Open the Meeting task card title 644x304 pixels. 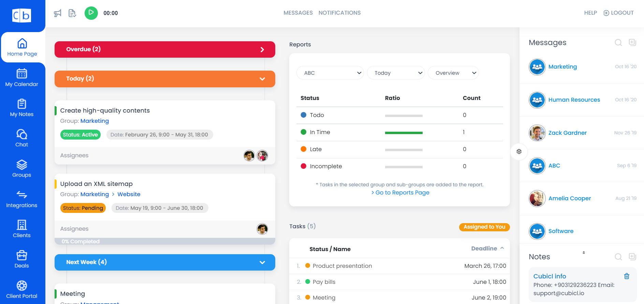click(73, 294)
